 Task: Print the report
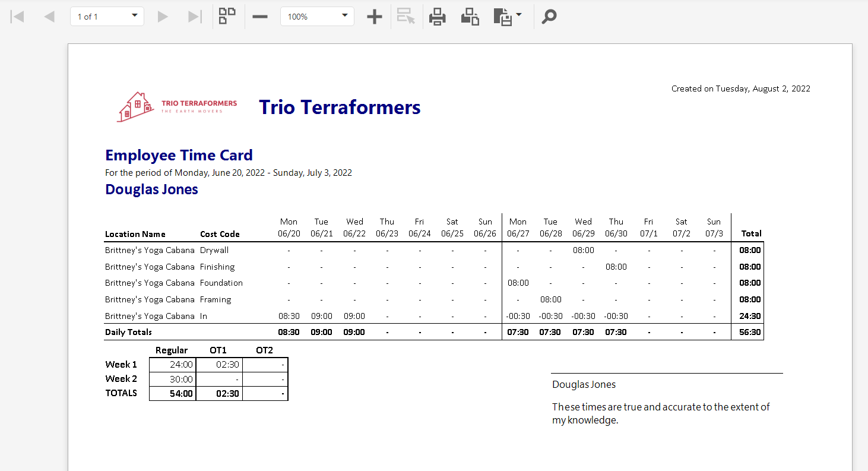tap(438, 17)
